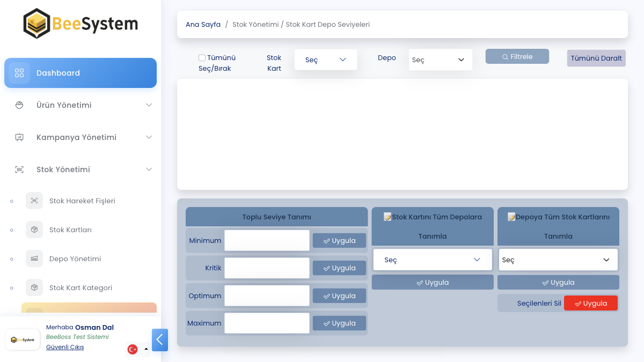Screen dimensions: 644x362
Task: Expand the Ürün Yönetimi menu chevron
Action: tap(149, 105)
